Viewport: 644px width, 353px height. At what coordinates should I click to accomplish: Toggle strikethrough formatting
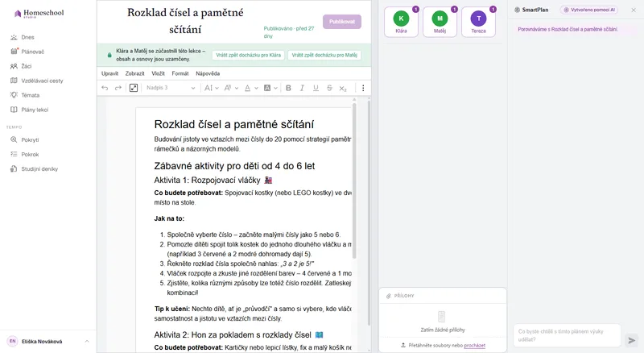coord(329,88)
